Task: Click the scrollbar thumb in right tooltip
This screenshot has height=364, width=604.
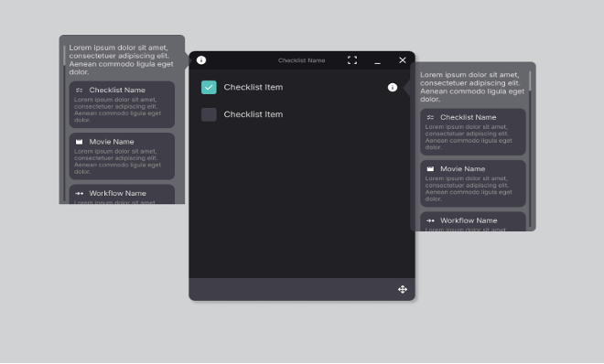Action: [530, 81]
